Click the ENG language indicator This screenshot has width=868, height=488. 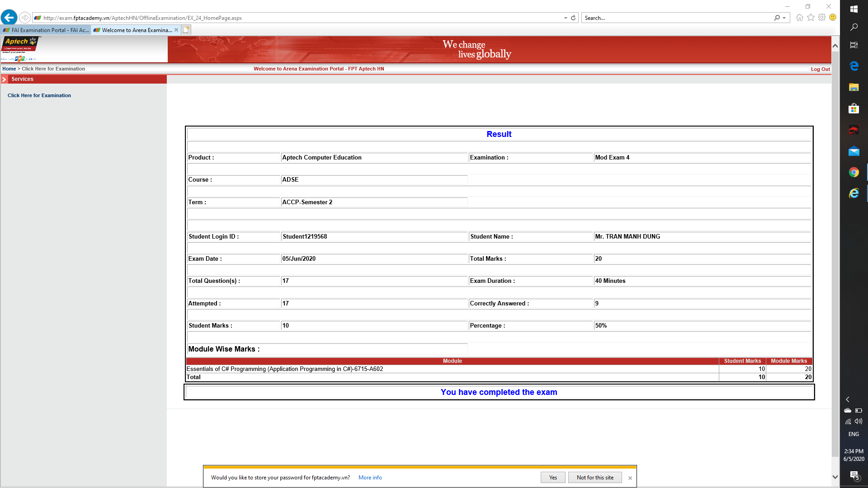coord(854,434)
